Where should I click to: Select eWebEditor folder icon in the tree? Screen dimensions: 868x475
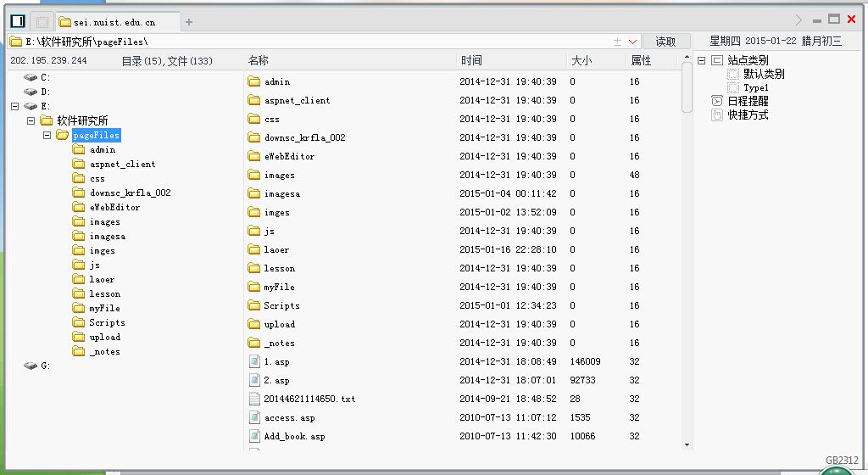pos(79,207)
